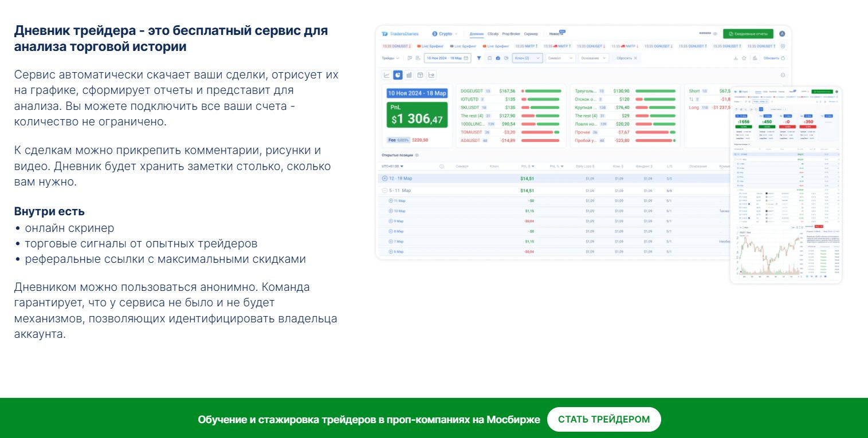
Task: Switch to the line chart view icon
Action: click(387, 75)
